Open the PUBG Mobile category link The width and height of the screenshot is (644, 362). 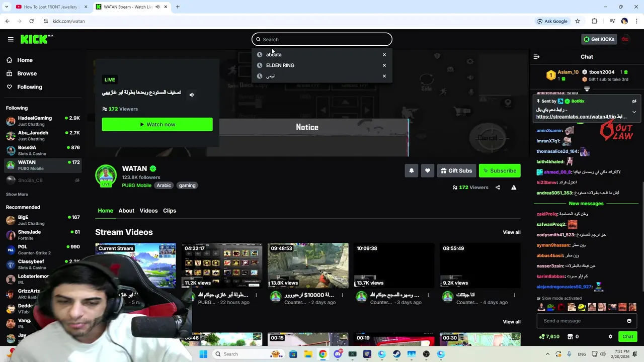click(136, 186)
